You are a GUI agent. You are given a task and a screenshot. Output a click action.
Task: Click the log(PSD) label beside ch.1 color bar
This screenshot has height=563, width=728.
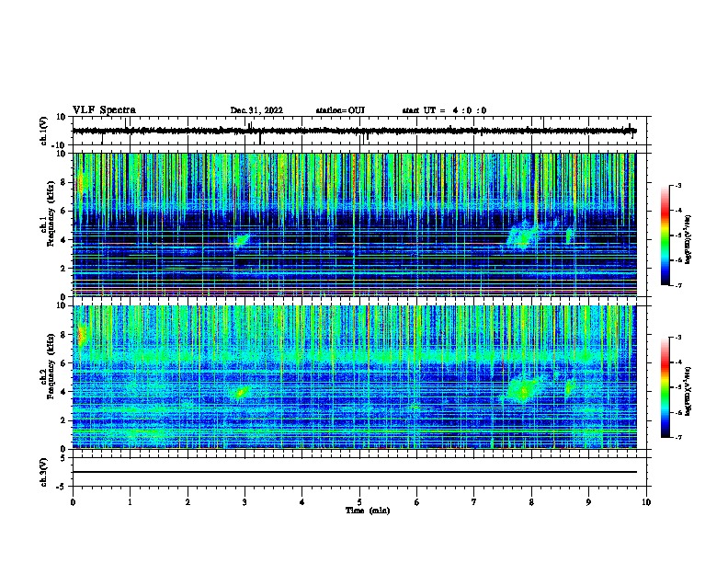(688, 240)
